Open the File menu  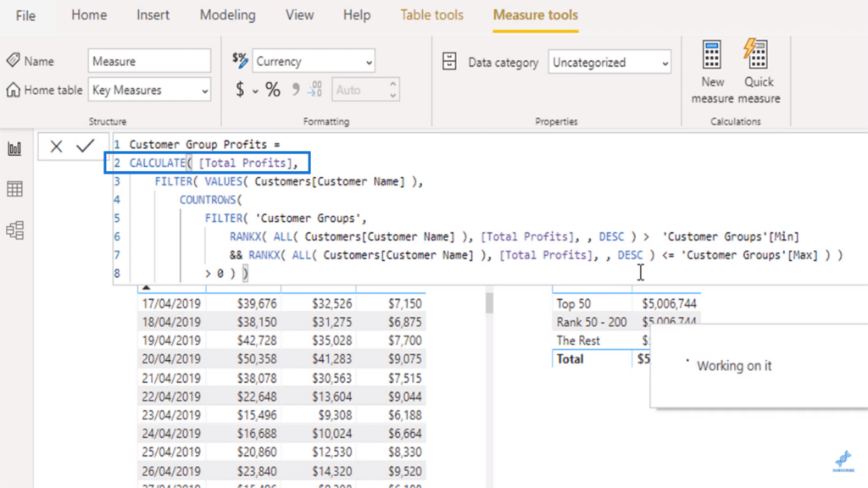tap(25, 15)
